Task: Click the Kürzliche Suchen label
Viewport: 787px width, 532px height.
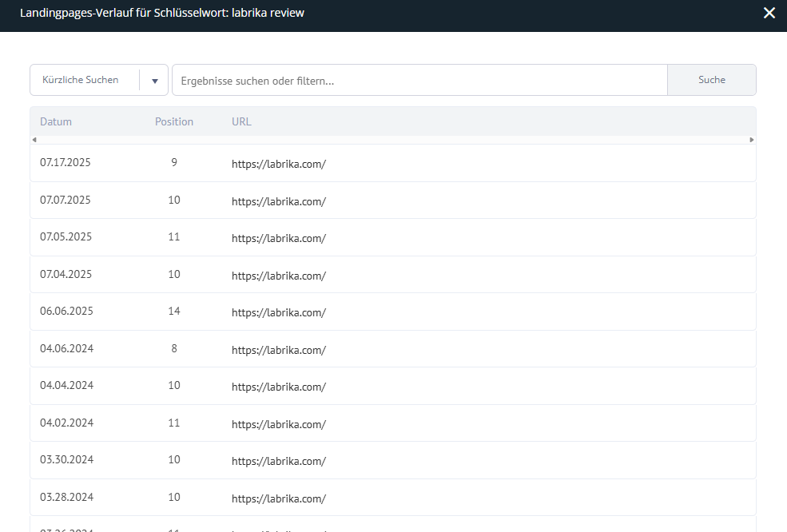Action: [81, 80]
